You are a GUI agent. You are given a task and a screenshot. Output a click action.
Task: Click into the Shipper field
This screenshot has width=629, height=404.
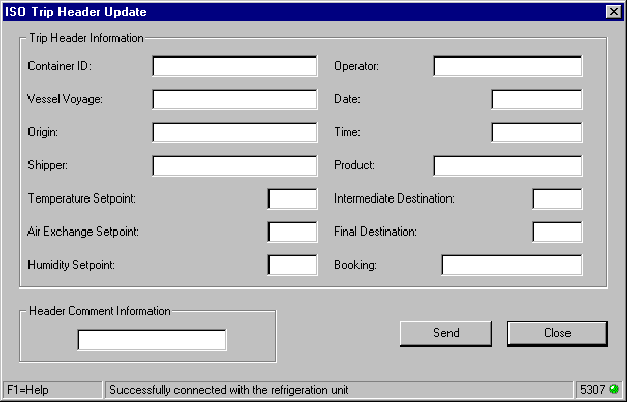point(235,165)
